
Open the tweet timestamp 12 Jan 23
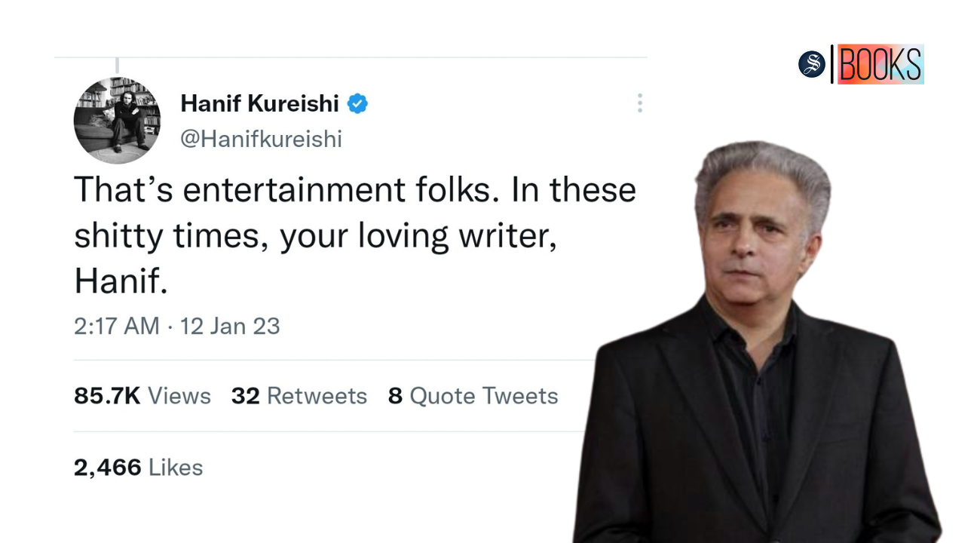pos(229,326)
